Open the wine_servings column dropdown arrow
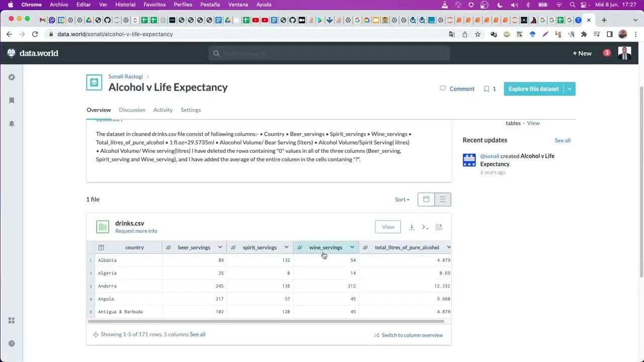Screen dimensions: 644x362 tap(352, 247)
